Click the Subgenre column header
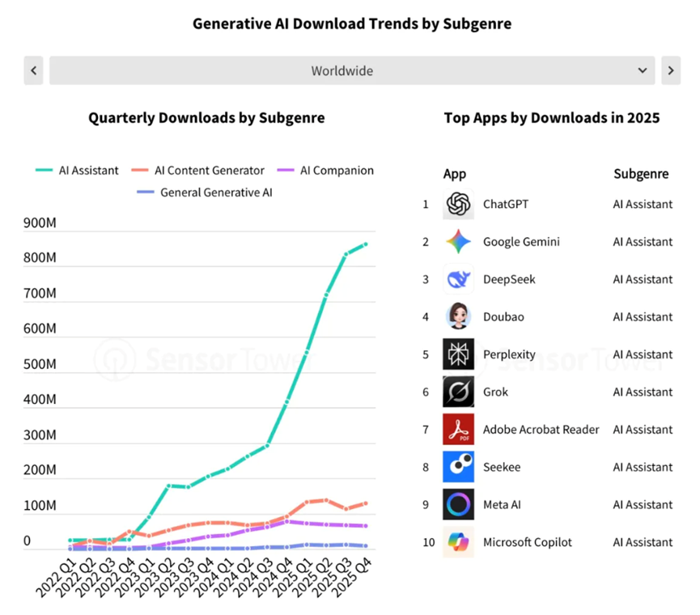Screen dimensions: 700x615 [641, 174]
